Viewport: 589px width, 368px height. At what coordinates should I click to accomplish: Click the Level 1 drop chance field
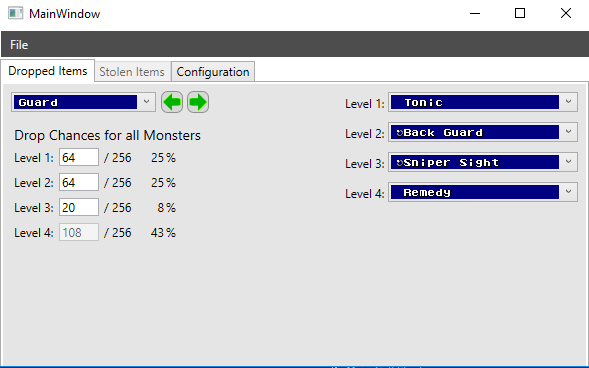click(79, 157)
